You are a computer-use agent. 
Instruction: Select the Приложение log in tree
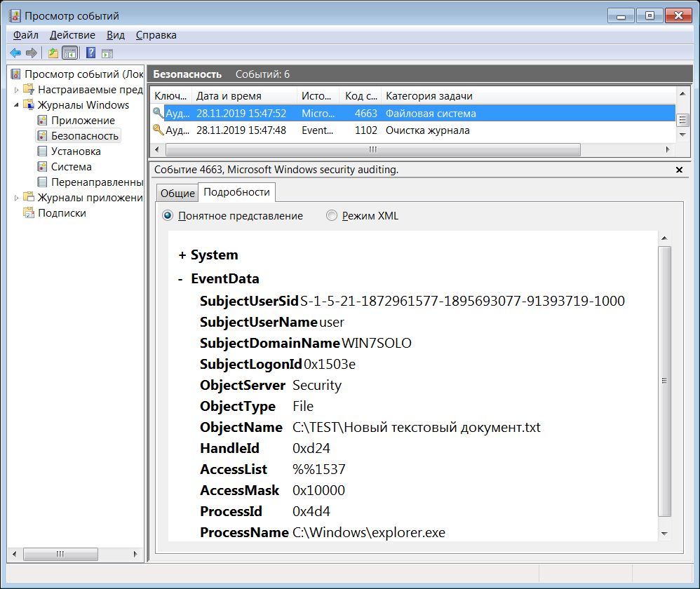point(83,120)
